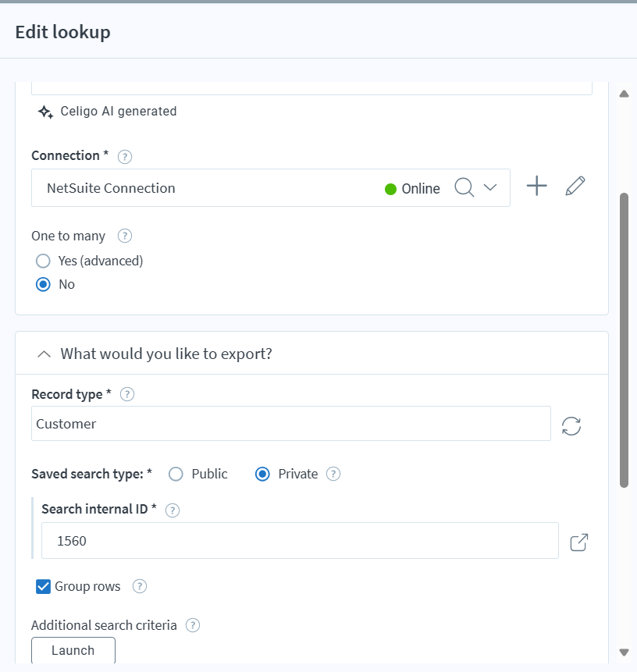Uncheck the Group rows checkbox

(x=44, y=586)
